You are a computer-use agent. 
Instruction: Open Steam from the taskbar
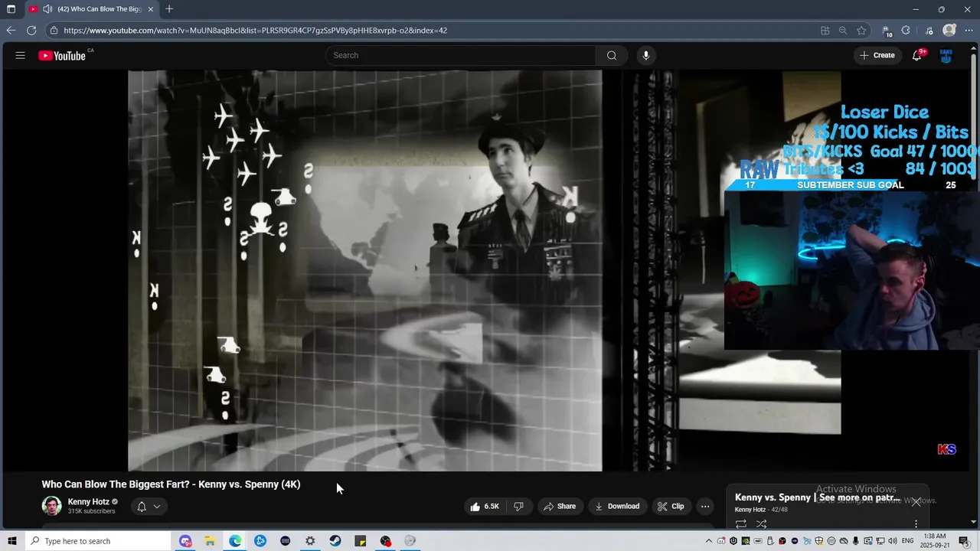point(335,541)
